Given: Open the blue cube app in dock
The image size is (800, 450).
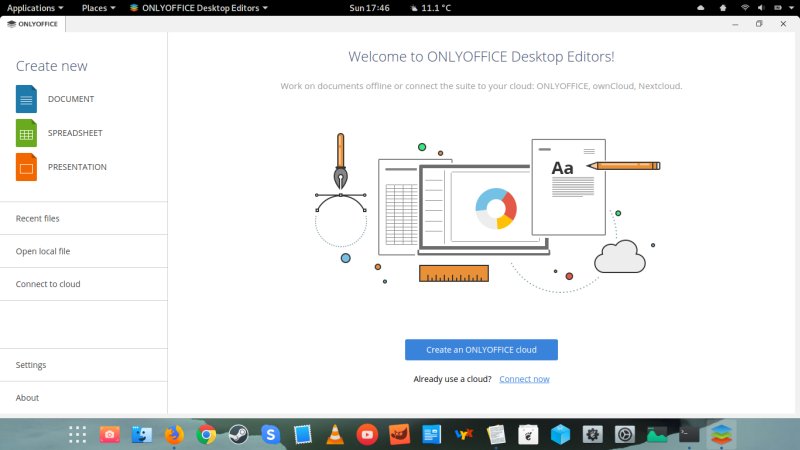Looking at the screenshot, I should click(x=560, y=435).
